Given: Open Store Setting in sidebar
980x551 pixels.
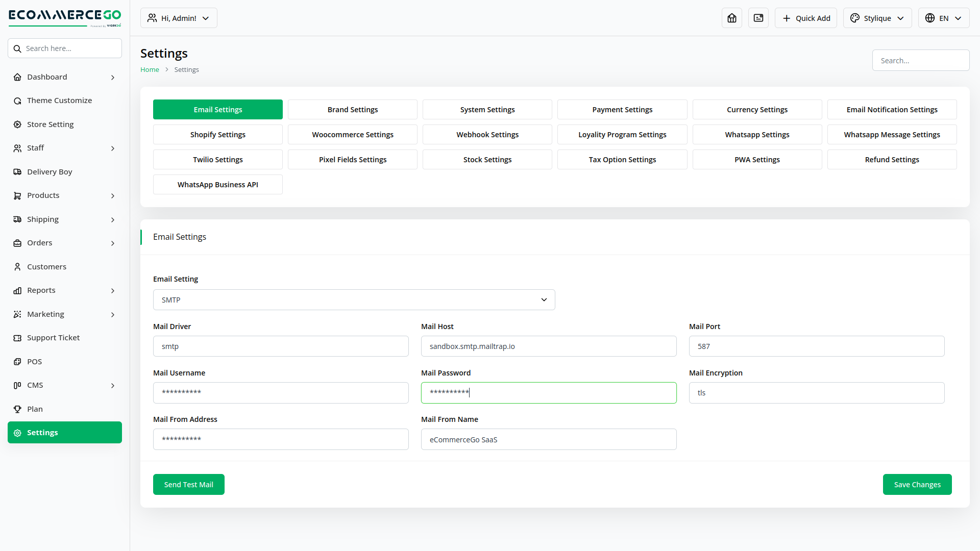Looking at the screenshot, I should (x=50, y=124).
